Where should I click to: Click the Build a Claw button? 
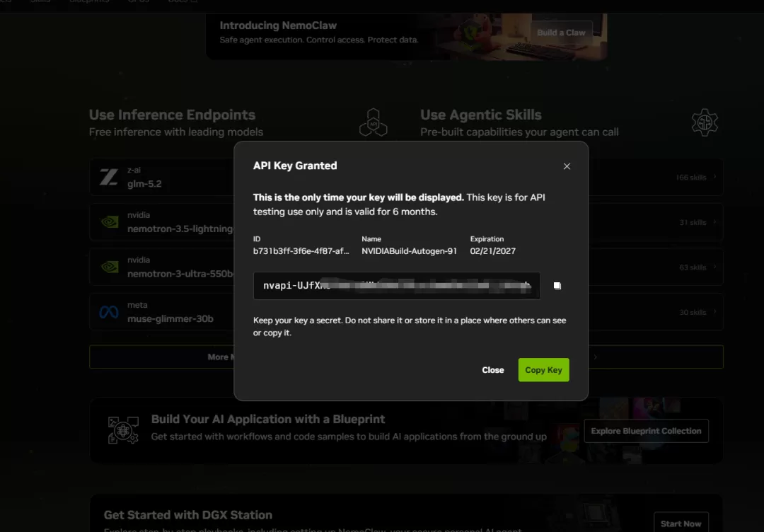(x=561, y=33)
